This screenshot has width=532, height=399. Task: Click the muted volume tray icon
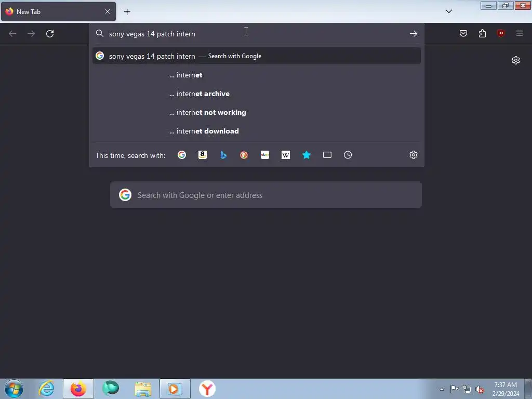click(x=480, y=389)
